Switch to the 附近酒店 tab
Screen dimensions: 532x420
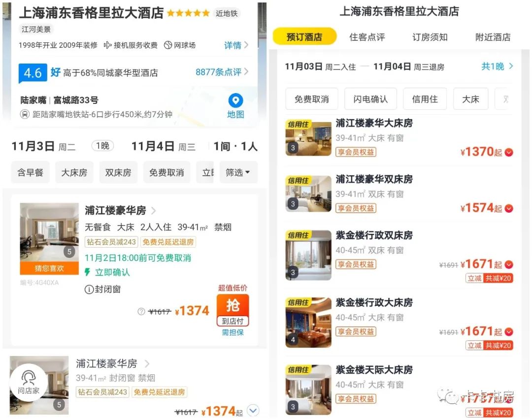[x=493, y=36]
